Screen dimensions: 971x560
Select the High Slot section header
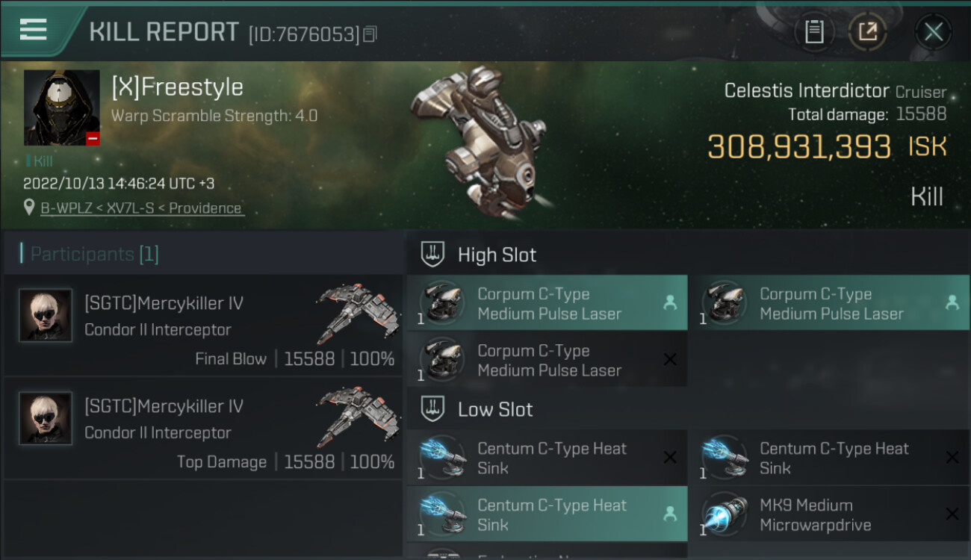pyautogui.click(x=497, y=255)
